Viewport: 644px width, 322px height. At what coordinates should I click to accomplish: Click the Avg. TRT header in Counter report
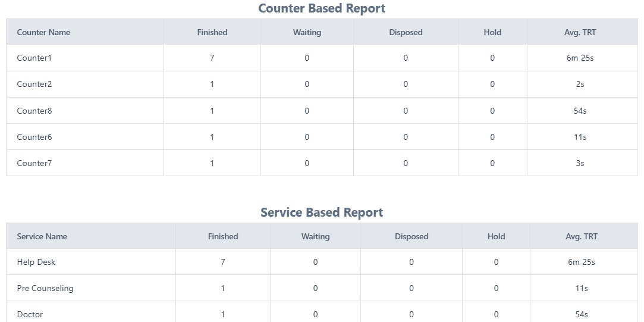point(580,32)
